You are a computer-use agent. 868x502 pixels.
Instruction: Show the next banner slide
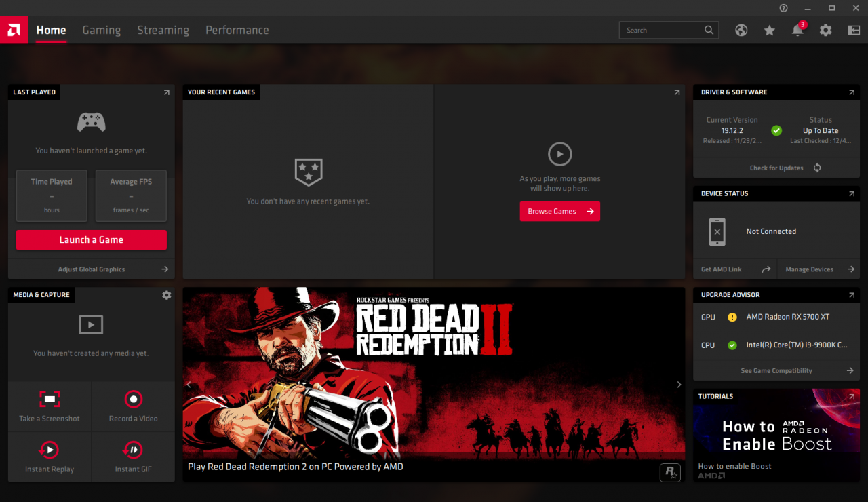(x=679, y=385)
